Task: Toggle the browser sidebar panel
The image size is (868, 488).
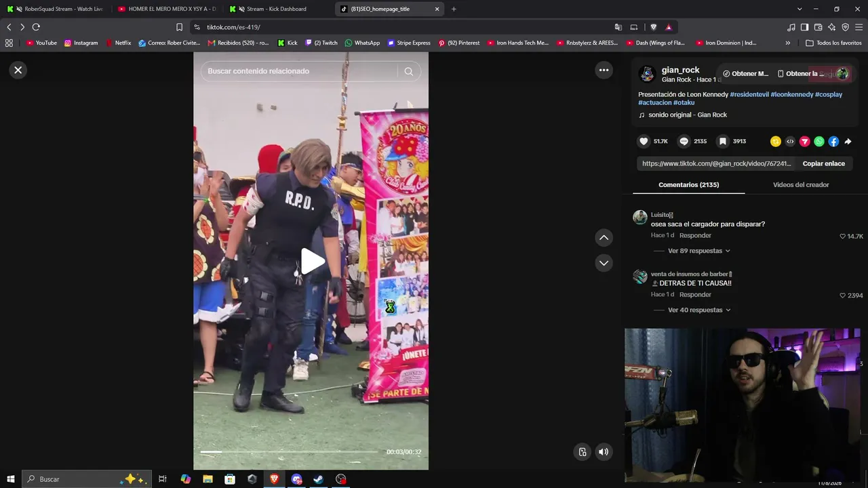Action: [804, 27]
